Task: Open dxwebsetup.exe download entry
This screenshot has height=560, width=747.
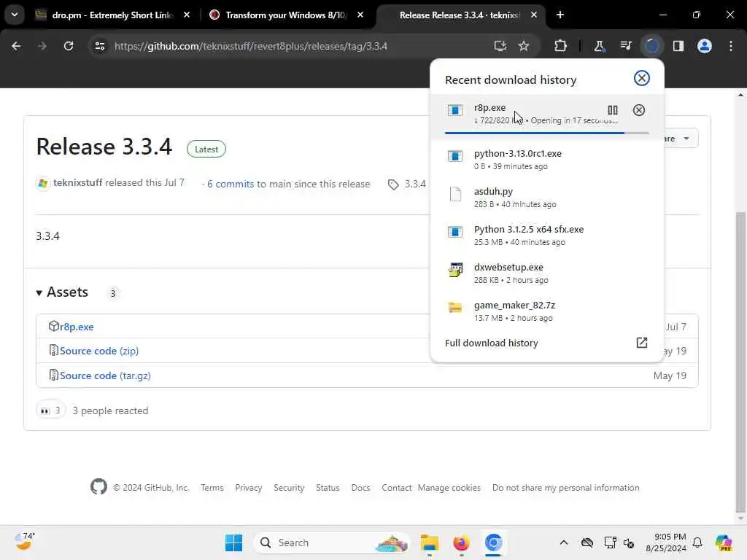Action: click(x=546, y=273)
